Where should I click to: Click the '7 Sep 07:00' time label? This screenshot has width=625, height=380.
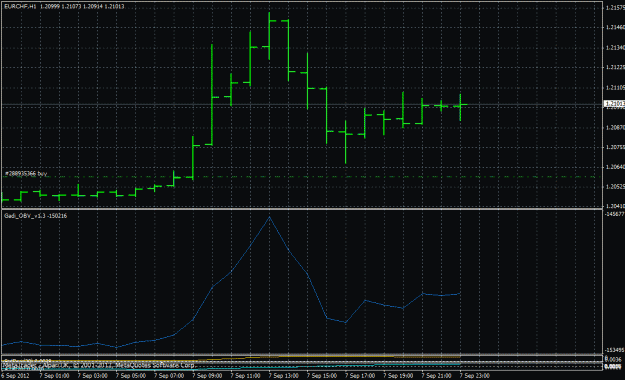[169, 376]
